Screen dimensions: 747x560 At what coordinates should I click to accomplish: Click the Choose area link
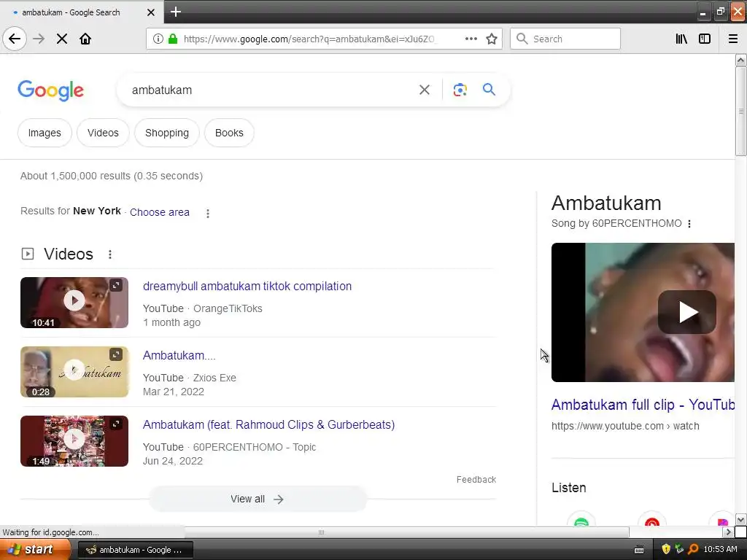[x=160, y=212]
